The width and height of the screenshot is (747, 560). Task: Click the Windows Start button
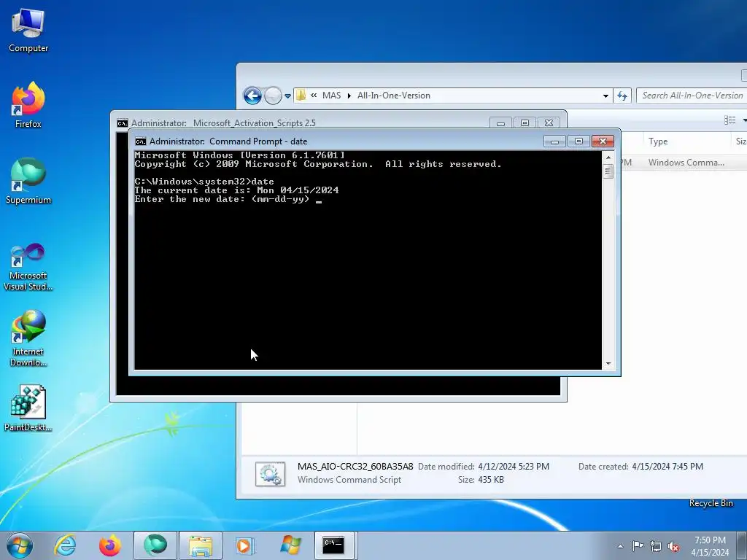19,545
